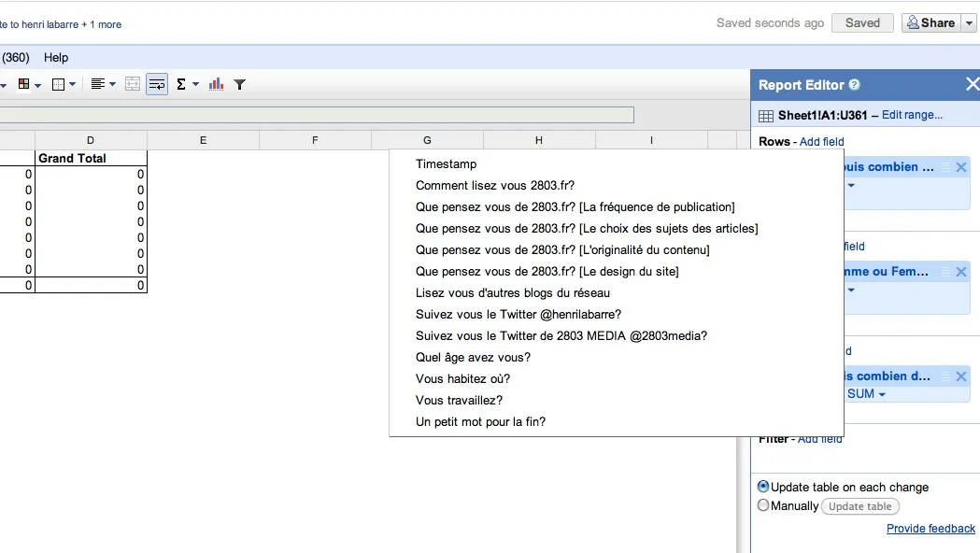Click the cell background color icon
The height and width of the screenshot is (553, 980).
[x=23, y=84]
